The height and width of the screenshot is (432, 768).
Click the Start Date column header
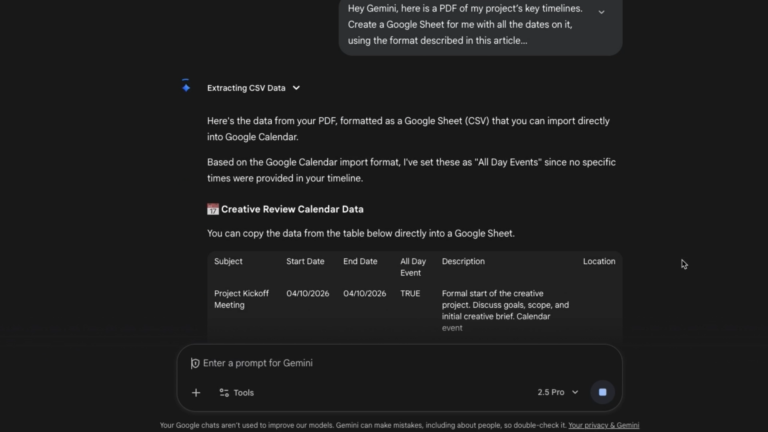pyautogui.click(x=305, y=262)
